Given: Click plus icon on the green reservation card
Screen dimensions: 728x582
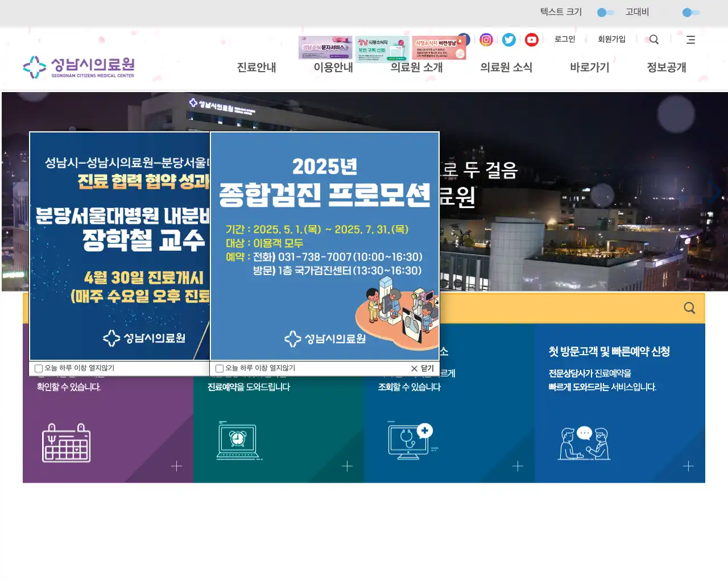Looking at the screenshot, I should click(x=347, y=466).
